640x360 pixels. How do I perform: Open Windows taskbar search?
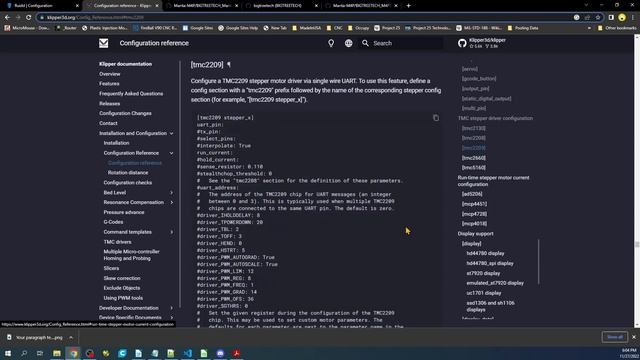24,353
